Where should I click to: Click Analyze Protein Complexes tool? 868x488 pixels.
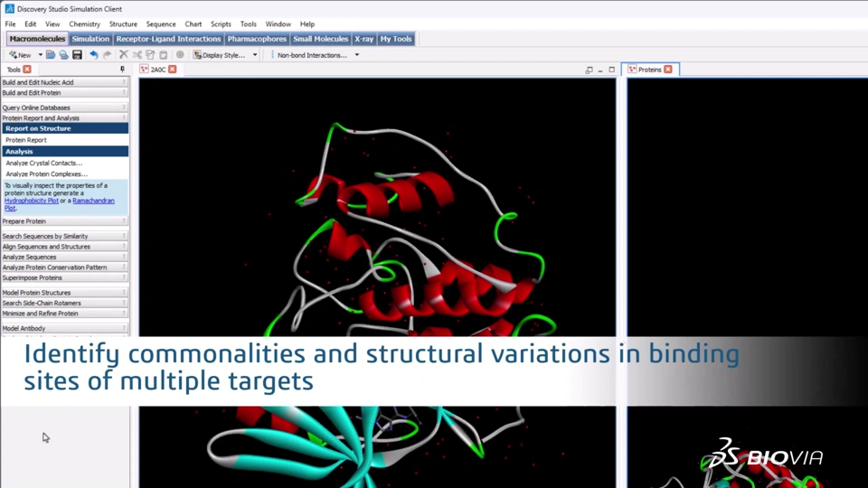[46, 174]
